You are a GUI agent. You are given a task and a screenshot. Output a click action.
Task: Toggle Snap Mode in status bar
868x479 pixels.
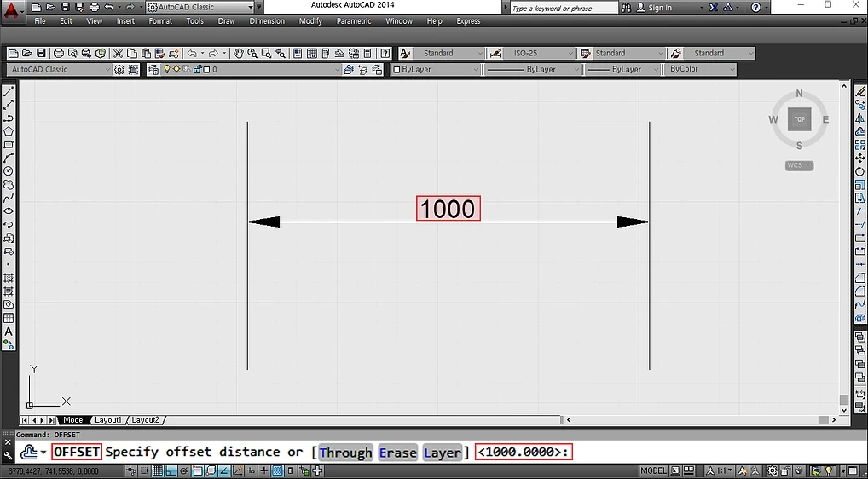(x=144, y=471)
